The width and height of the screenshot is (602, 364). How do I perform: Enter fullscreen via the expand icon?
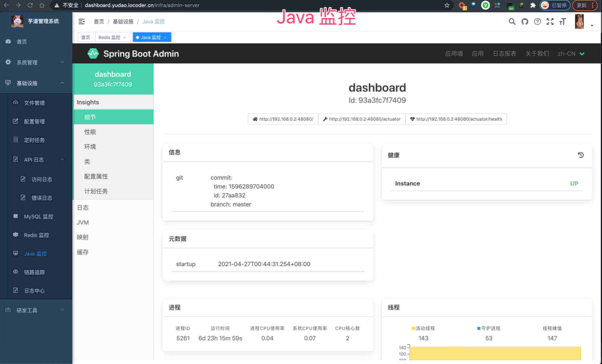(x=550, y=22)
